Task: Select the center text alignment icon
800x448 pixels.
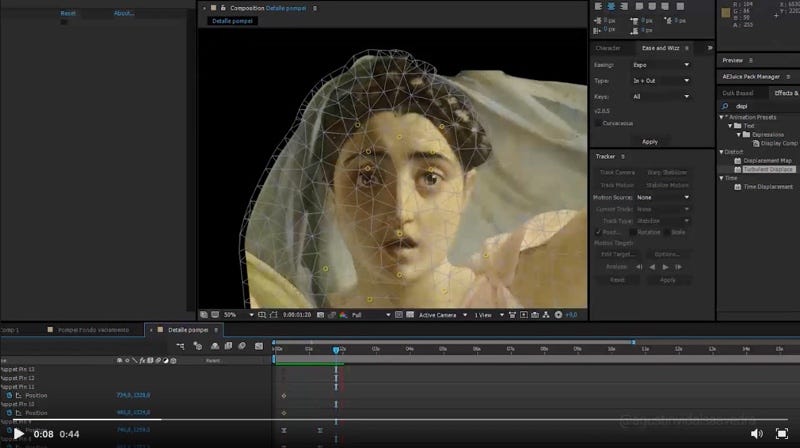Action: [611, 6]
